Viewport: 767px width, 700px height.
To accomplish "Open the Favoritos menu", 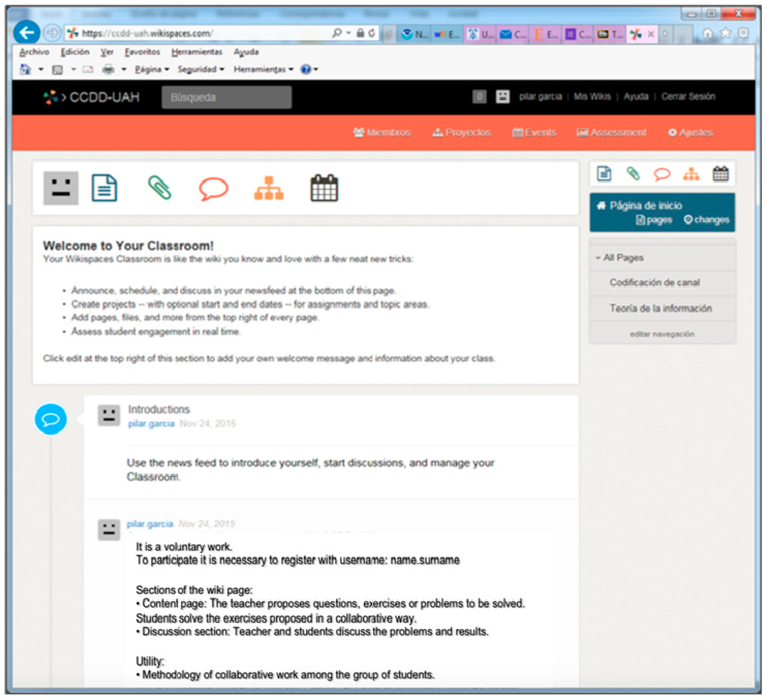I will [142, 52].
